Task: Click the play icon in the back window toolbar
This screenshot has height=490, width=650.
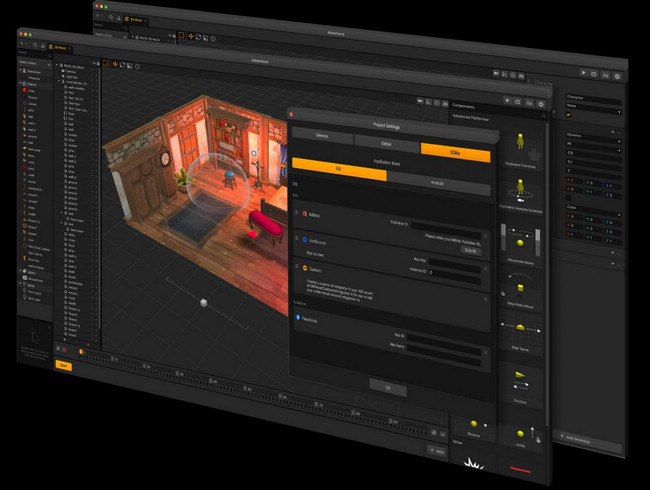Action: click(583, 73)
